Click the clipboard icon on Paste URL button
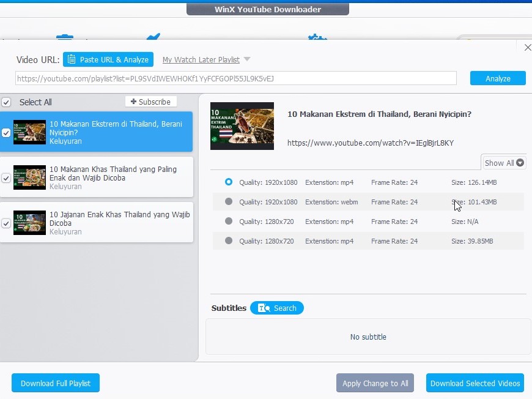This screenshot has height=399, width=532. (72, 59)
